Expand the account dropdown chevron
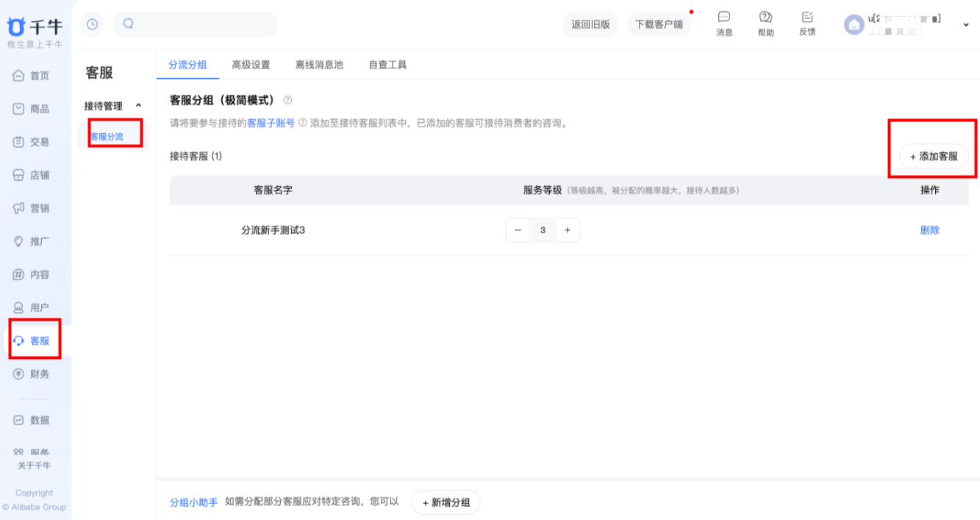980x520 pixels. (x=966, y=25)
